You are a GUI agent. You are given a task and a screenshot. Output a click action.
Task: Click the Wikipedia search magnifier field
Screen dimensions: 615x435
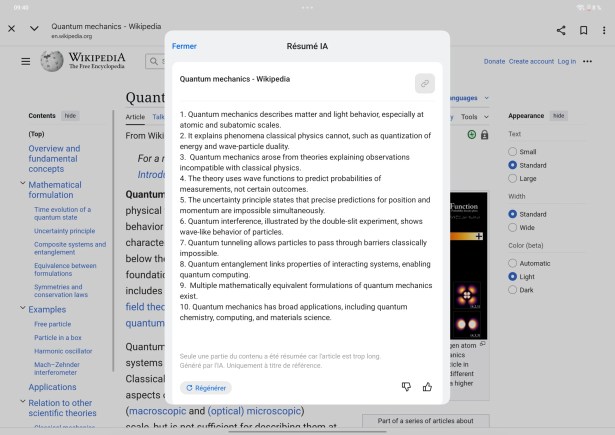pyautogui.click(x=155, y=62)
